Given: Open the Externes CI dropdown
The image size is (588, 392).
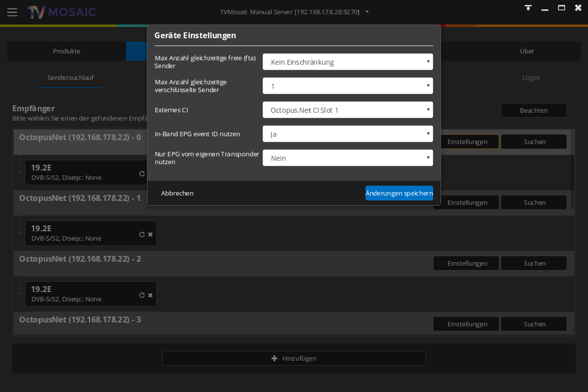Looking at the screenshot, I should coord(348,110).
